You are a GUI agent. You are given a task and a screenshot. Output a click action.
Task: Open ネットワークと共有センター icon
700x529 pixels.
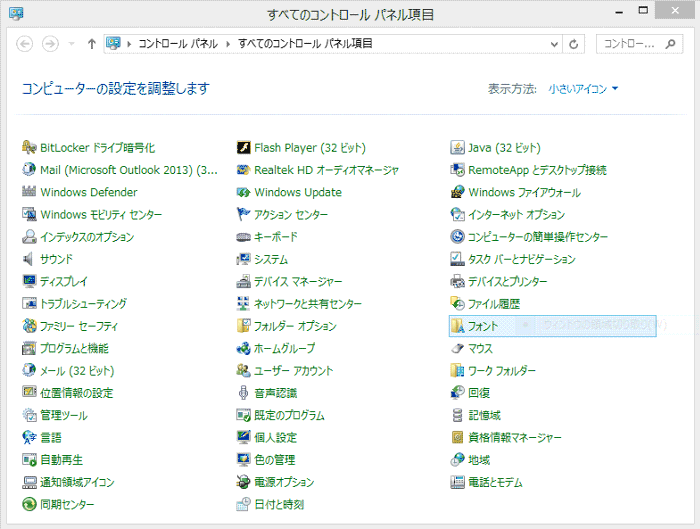coord(243,304)
